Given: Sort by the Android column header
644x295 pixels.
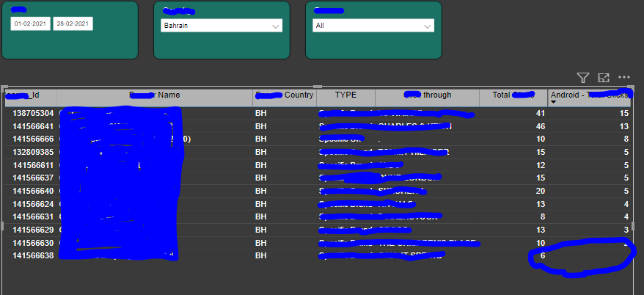Looking at the screenshot, I should (590, 95).
